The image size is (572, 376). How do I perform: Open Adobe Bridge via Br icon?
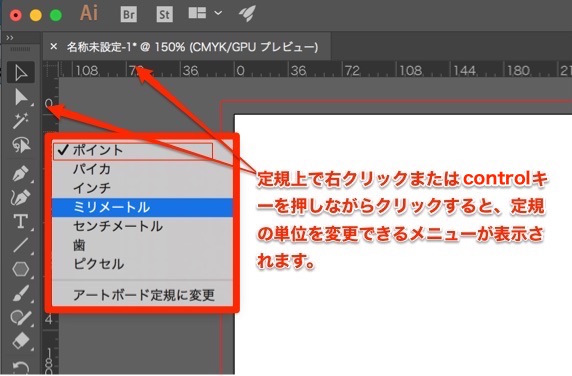pos(128,14)
